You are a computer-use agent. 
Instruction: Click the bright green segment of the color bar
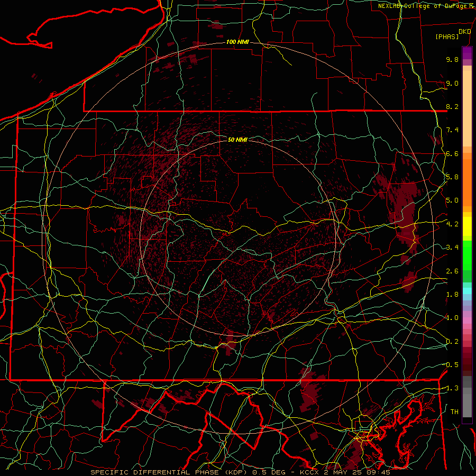tap(467, 255)
